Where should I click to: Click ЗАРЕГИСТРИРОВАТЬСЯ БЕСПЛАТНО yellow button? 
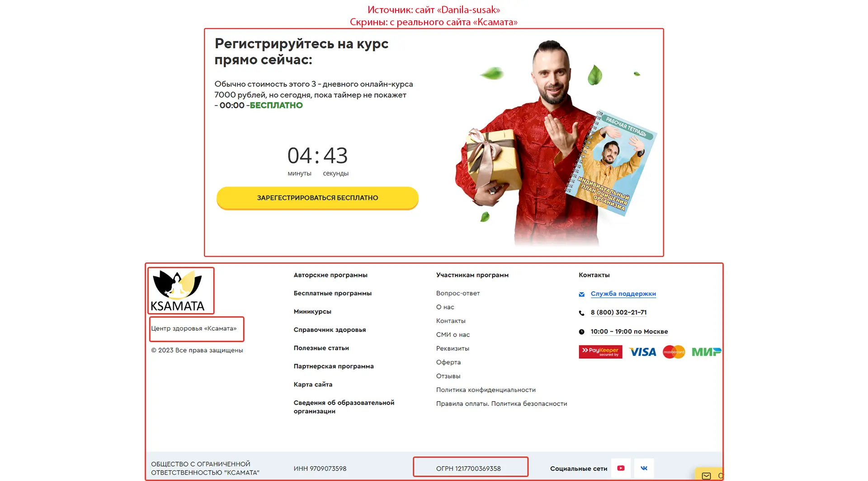click(317, 198)
